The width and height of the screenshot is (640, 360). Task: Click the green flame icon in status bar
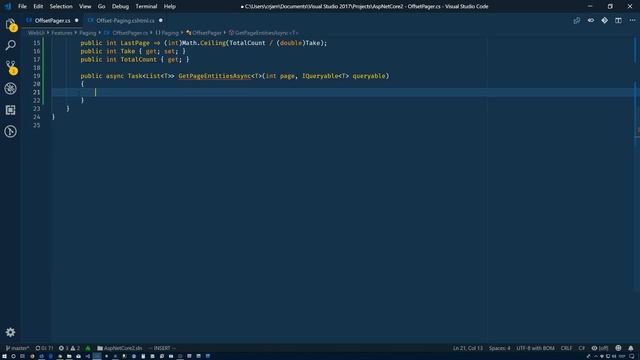click(88, 348)
